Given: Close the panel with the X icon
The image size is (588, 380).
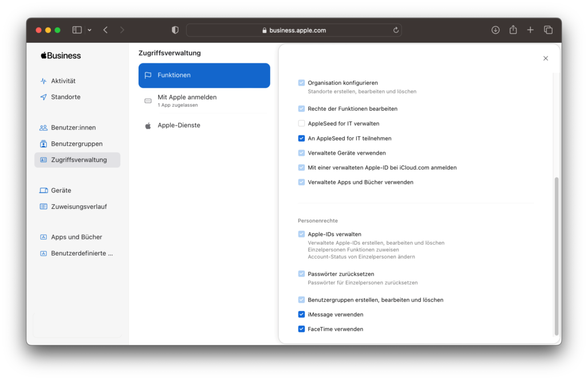Looking at the screenshot, I should coord(545,58).
